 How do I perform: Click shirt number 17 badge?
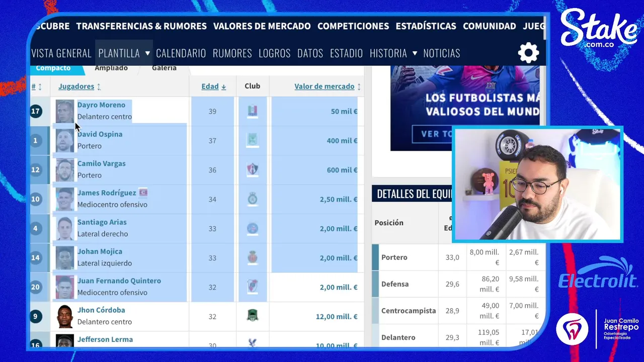click(x=36, y=111)
